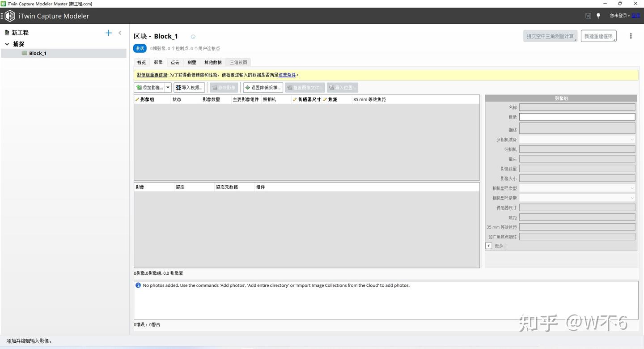Click the 登录 link in the top bar

tap(636, 16)
